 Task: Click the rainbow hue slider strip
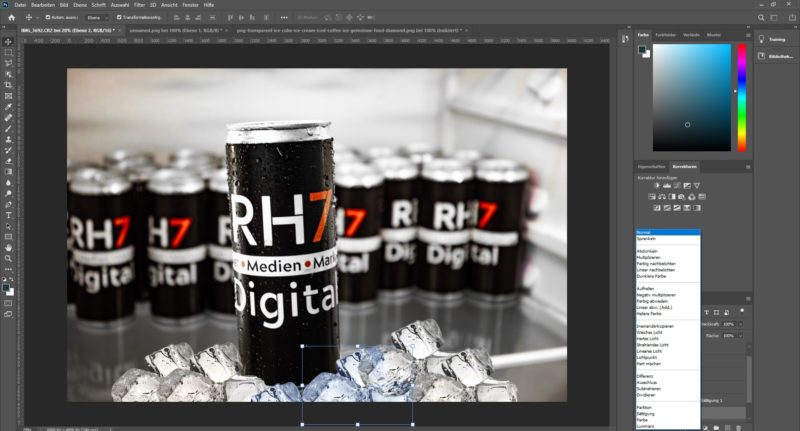[741, 97]
